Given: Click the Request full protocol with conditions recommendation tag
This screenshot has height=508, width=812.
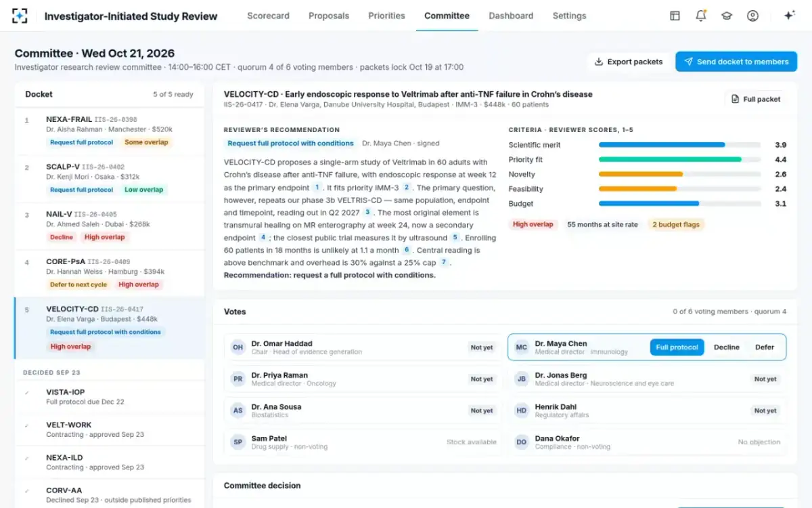Looking at the screenshot, I should point(290,144).
